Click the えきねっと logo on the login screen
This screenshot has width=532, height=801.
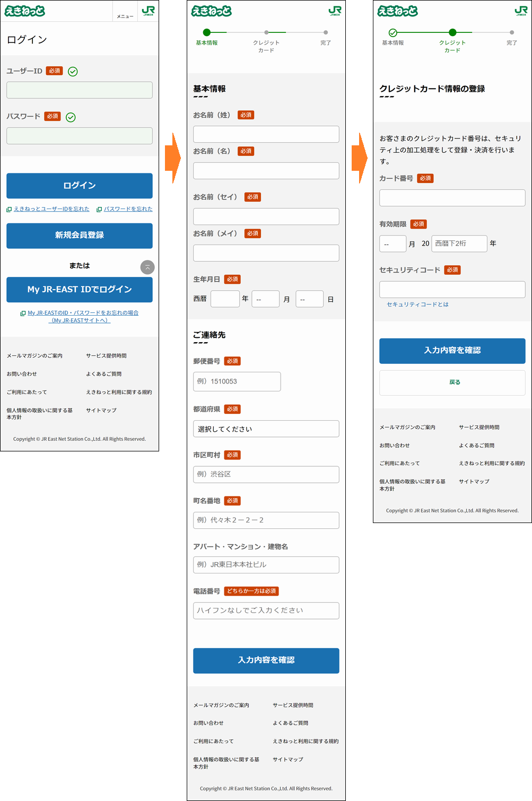(x=25, y=11)
